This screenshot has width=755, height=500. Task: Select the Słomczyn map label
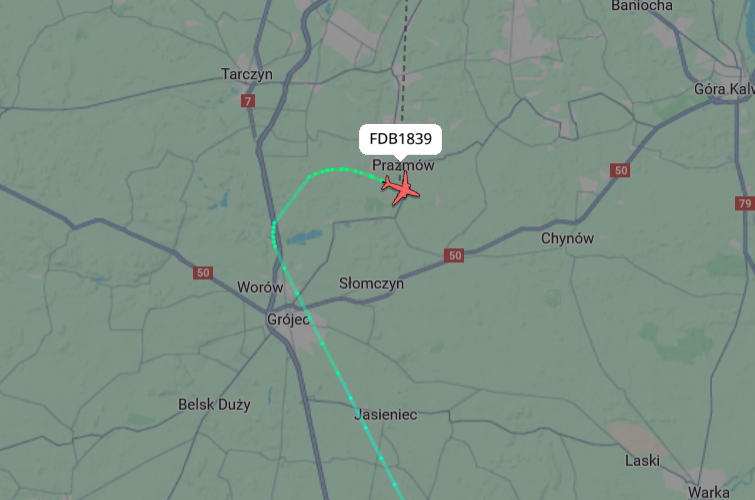371,284
